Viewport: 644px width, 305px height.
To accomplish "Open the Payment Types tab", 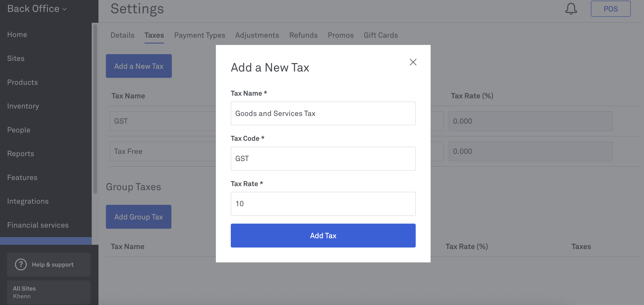I will pyautogui.click(x=200, y=35).
